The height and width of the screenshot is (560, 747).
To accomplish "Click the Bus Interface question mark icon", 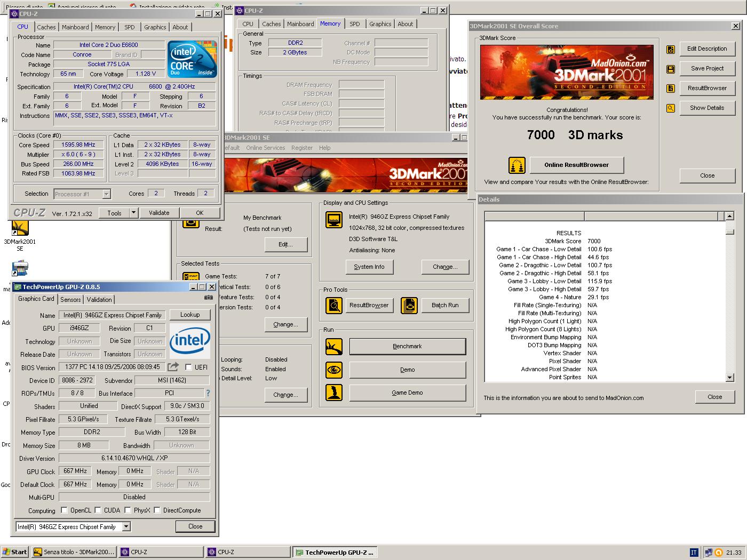I will [x=208, y=393].
